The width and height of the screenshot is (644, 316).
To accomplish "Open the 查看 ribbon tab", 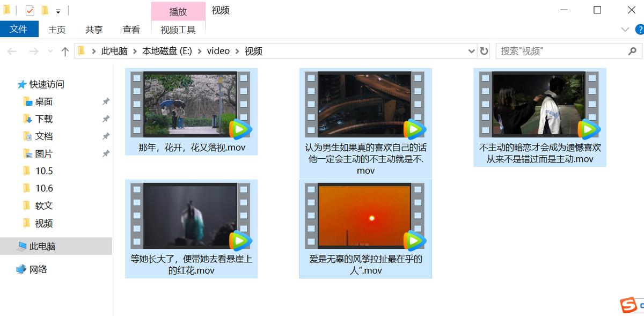I will [130, 30].
